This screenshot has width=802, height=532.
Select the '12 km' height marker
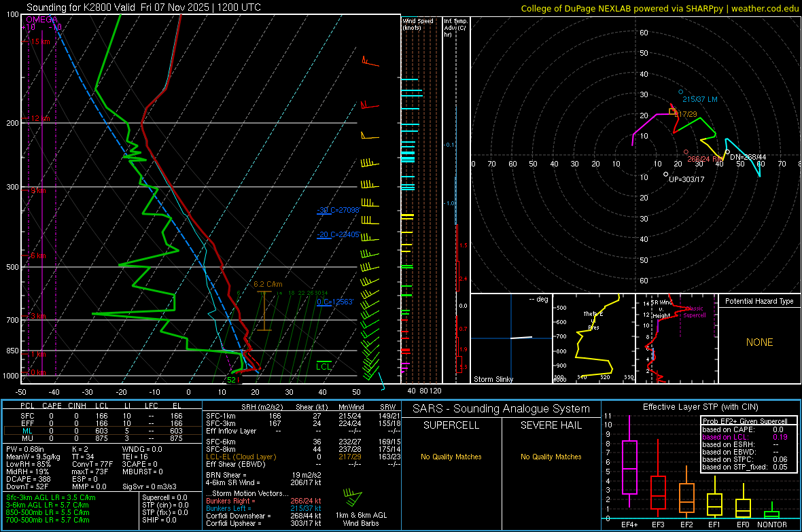[40, 118]
